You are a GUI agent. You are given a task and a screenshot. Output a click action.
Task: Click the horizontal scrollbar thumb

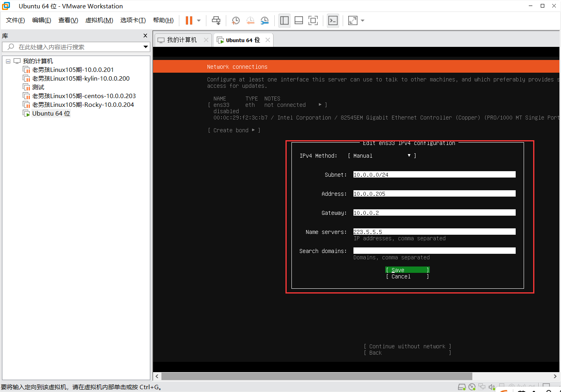point(316,376)
